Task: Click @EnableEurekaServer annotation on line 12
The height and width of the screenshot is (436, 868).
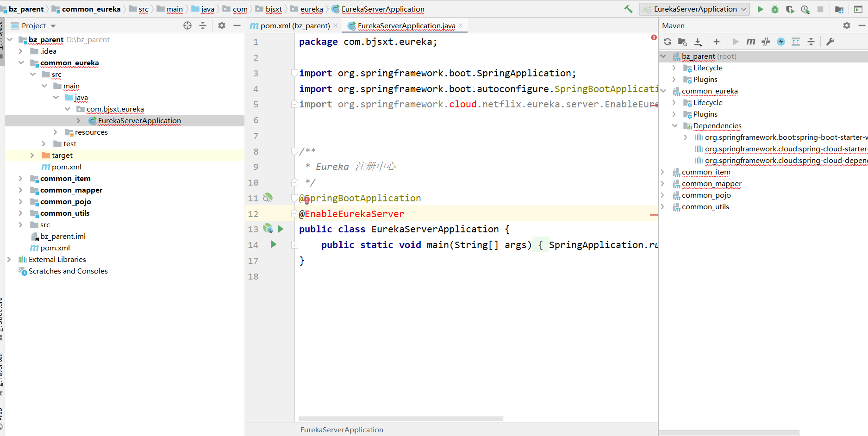Action: [x=351, y=213]
